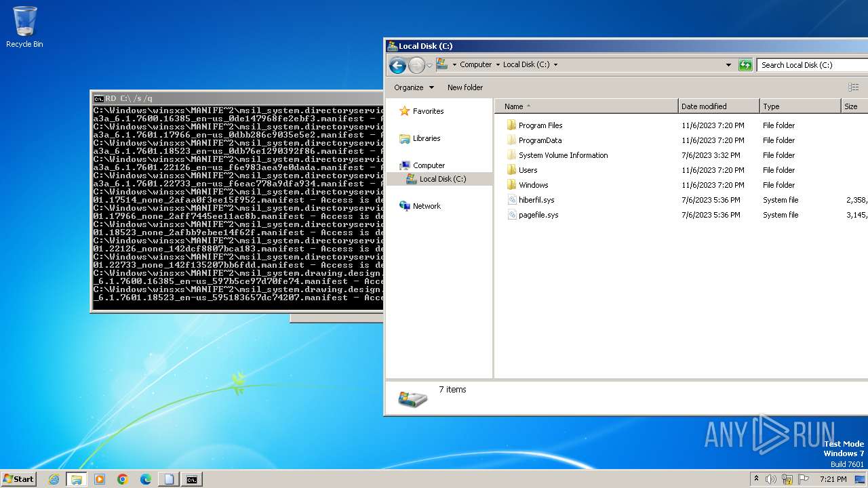This screenshot has height=488, width=868.
Task: Sort by Size column header
Action: pyautogui.click(x=854, y=106)
